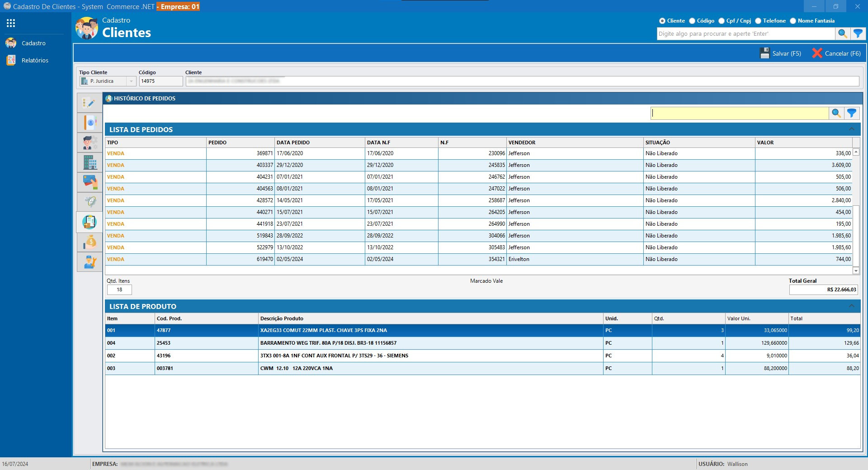Open Relatórios in the left sidebar
Image resolution: width=868 pixels, height=470 pixels.
35,61
